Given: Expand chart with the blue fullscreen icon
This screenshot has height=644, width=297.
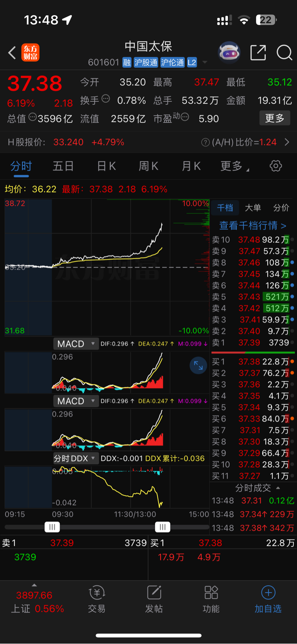Looking at the screenshot, I should click(198, 365).
